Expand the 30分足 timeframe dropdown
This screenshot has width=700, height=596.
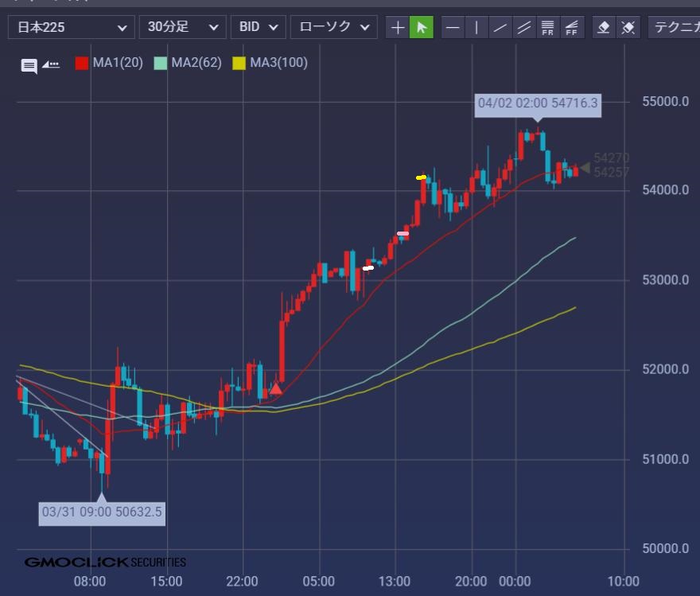[182, 27]
